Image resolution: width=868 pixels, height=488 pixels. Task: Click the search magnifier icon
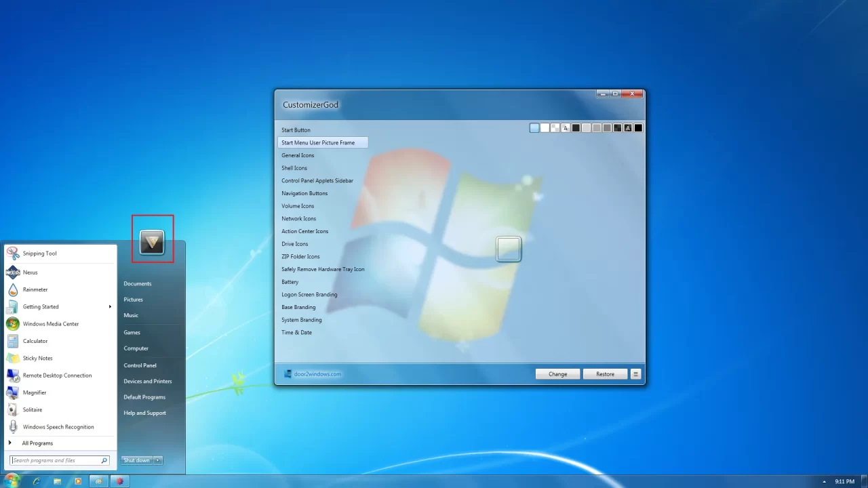tap(104, 460)
